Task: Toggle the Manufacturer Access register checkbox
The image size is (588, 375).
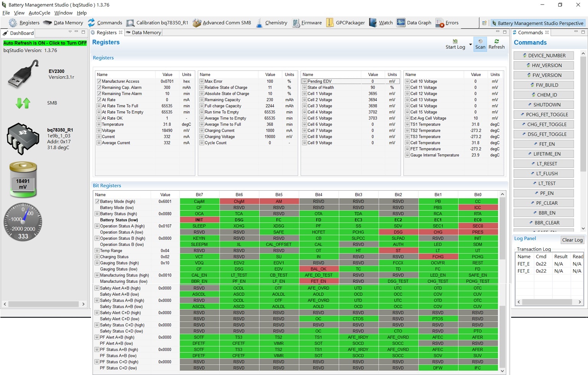Action: 99,81
